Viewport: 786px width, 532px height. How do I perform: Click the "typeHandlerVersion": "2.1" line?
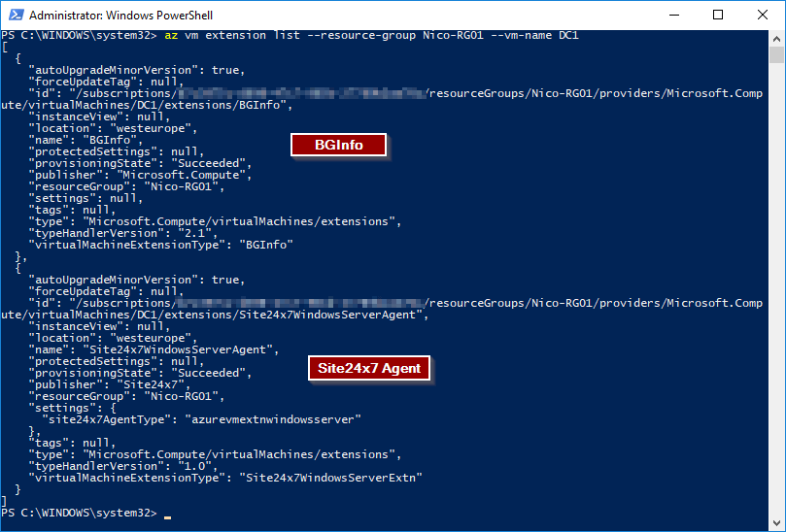click(x=123, y=233)
